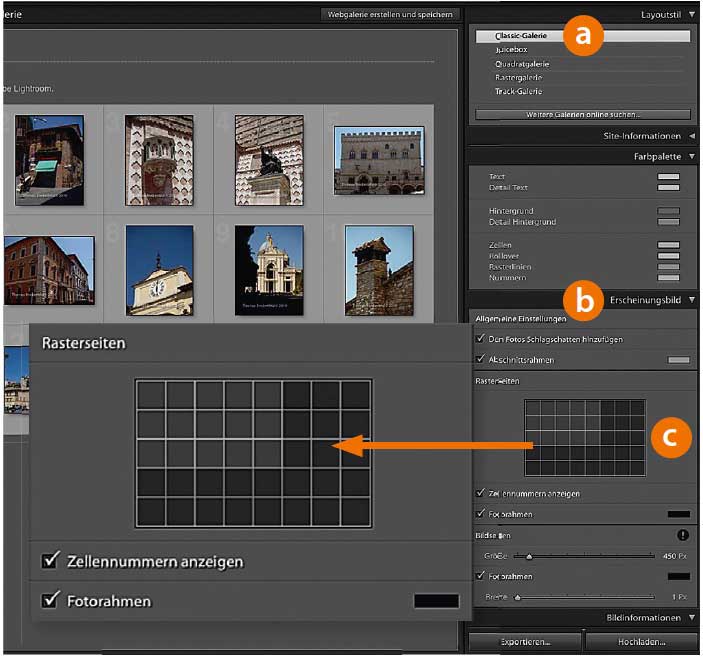
Task: Open Weitere Galerien online suchen
Action: [x=582, y=115]
